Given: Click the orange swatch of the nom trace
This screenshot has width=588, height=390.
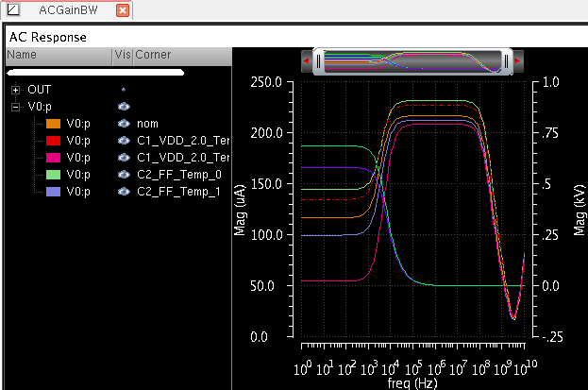Looking at the screenshot, I should pyautogui.click(x=53, y=124).
